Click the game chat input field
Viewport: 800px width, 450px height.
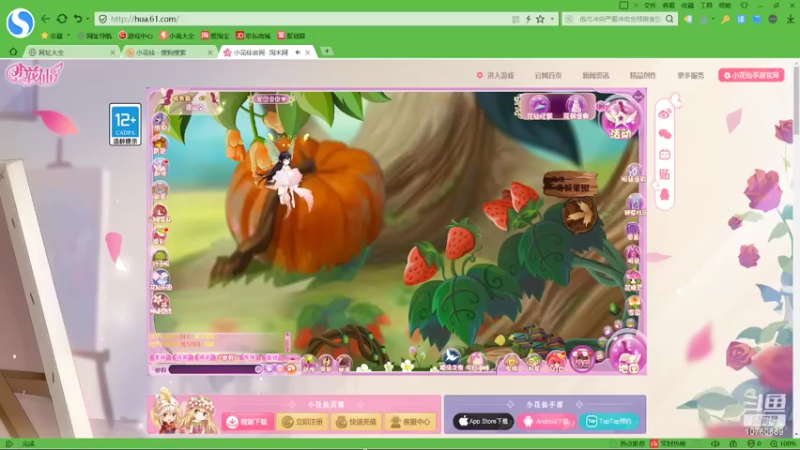[x=214, y=369]
